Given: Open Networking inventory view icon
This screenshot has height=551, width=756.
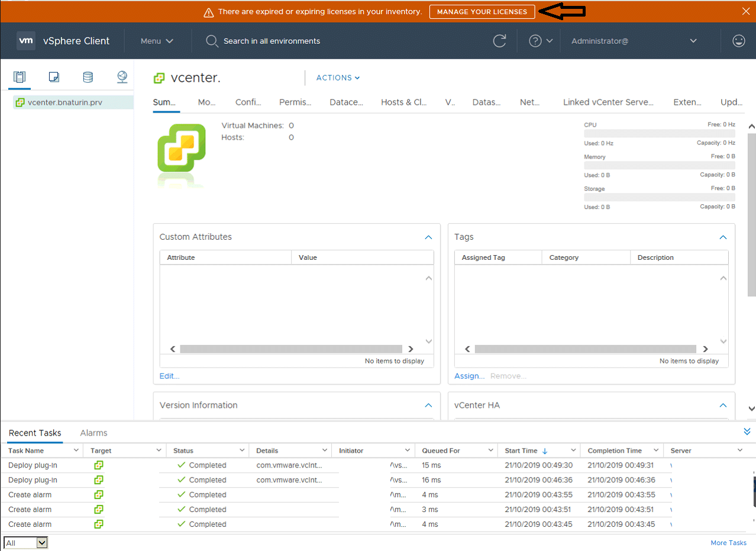Looking at the screenshot, I should [122, 77].
